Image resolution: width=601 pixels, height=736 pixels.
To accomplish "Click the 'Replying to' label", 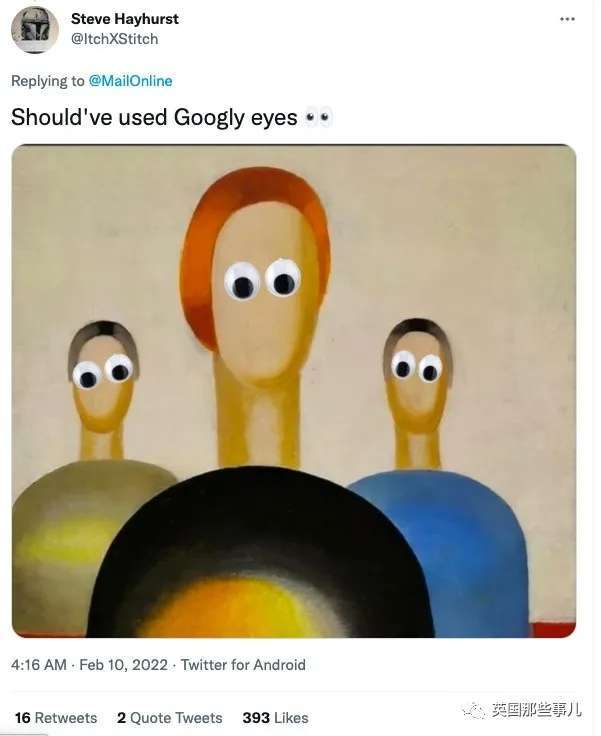I will coord(48,81).
